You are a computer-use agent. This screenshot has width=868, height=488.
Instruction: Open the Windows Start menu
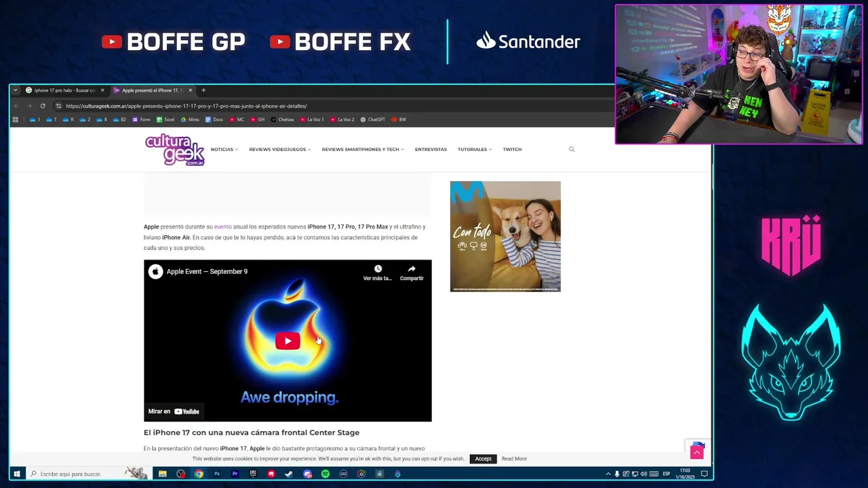coord(16,474)
